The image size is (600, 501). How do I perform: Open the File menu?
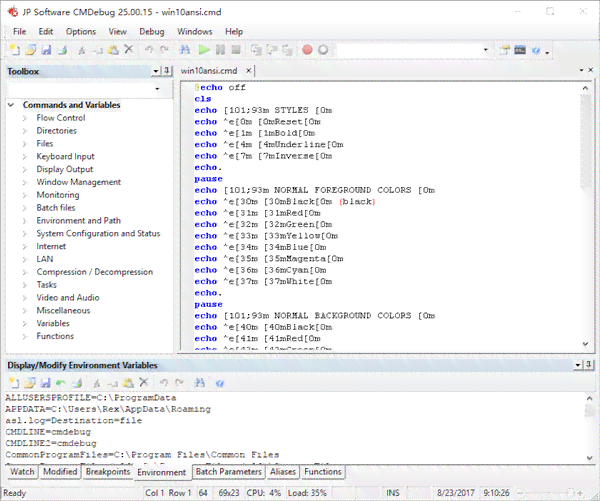(x=20, y=32)
